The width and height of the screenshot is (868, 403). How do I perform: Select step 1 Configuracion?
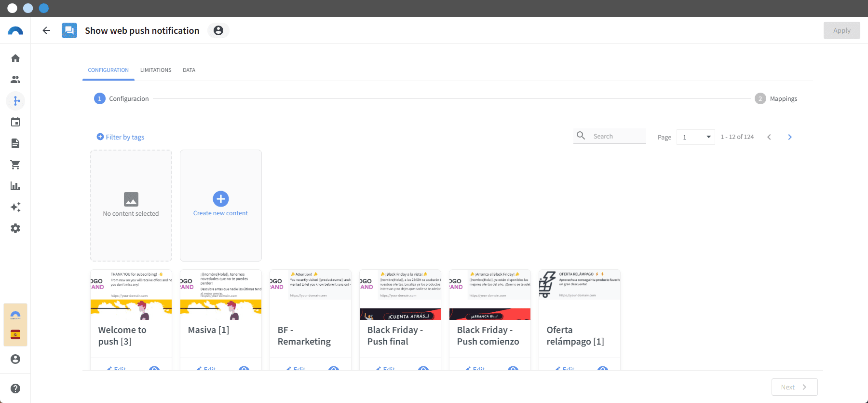tap(122, 98)
